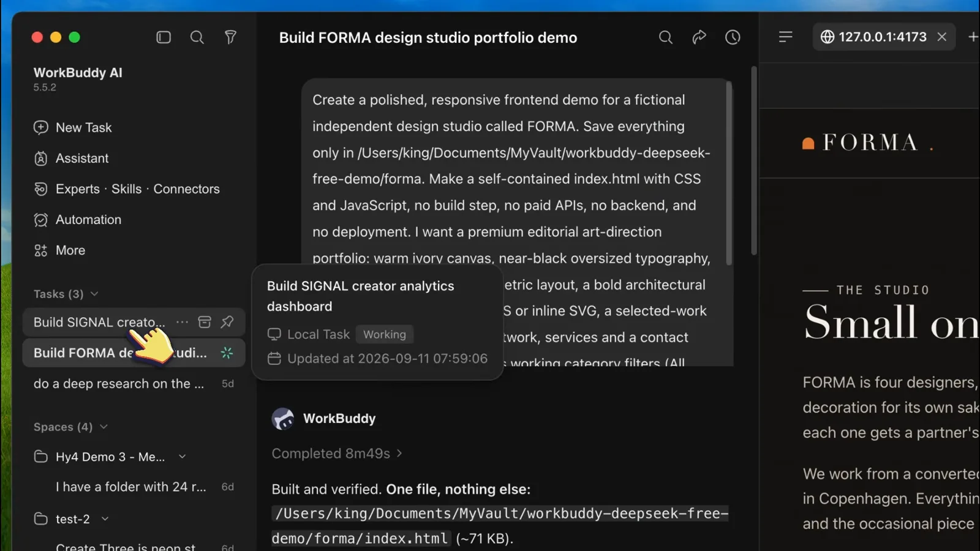Image resolution: width=980 pixels, height=551 pixels.
Task: Click the index.html file path text
Action: (500, 526)
